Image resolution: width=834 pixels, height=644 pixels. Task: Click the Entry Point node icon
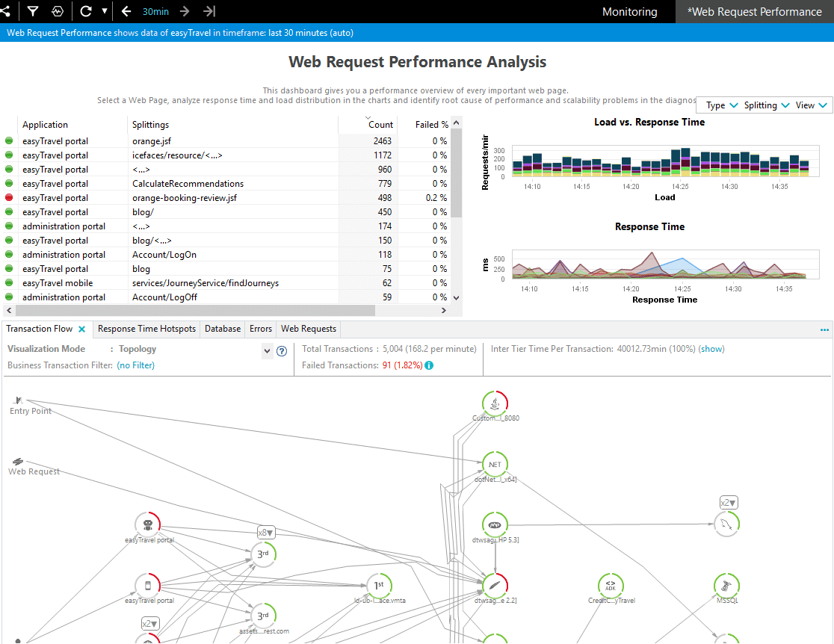tap(19, 400)
